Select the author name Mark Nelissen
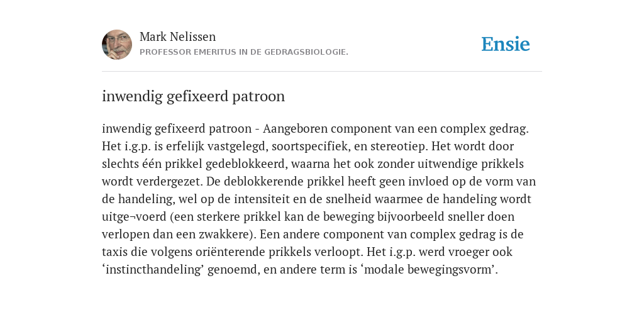The height and width of the screenshot is (322, 644). tap(177, 36)
